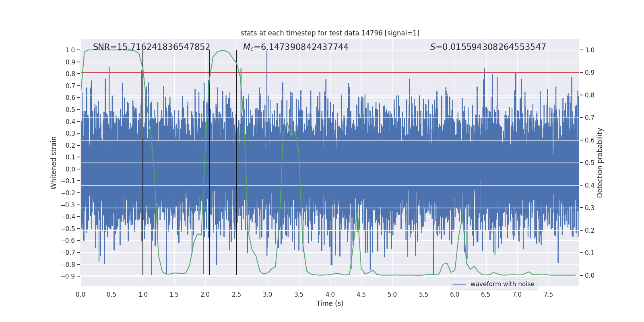Click the −0.9 tick on whitened strain axis
Image resolution: width=644 pixels, height=322 pixels.
tap(68, 276)
